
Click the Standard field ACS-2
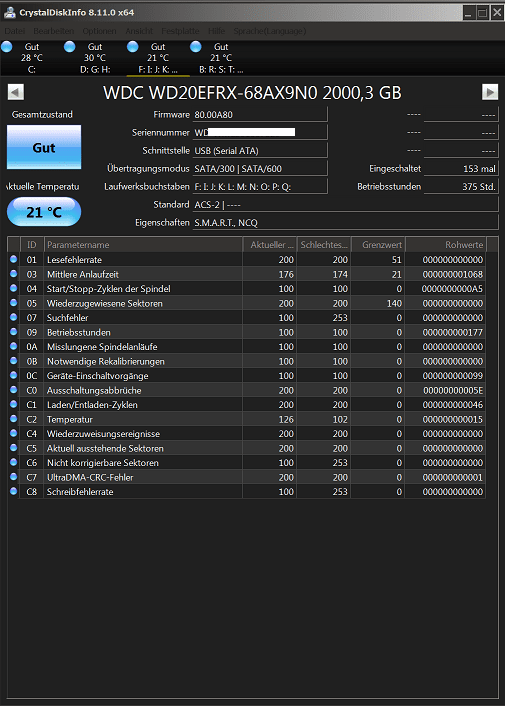point(346,205)
